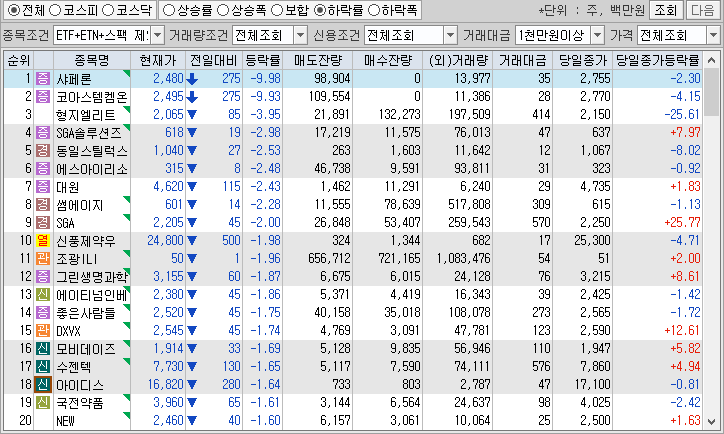Screen dimensions: 724x434
Task: Click the 경 badge next to 썸에이지
Action: pos(43,205)
